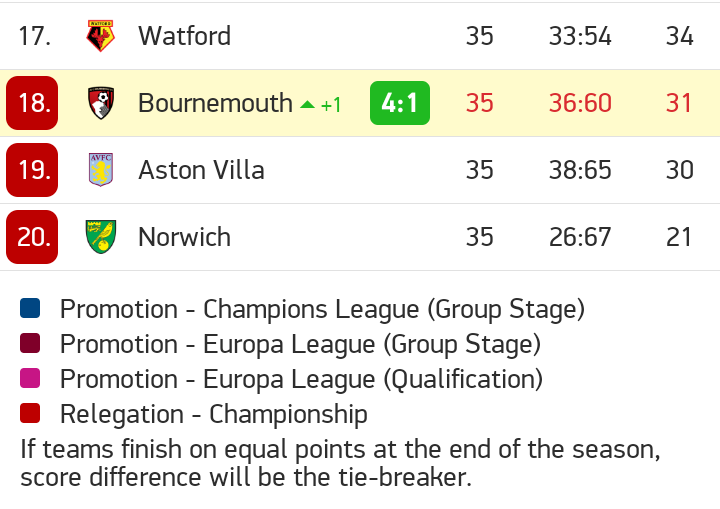Click the green position-up arrow beside Bournemouth
Viewport: 720px width, 509px height.
tap(308, 104)
